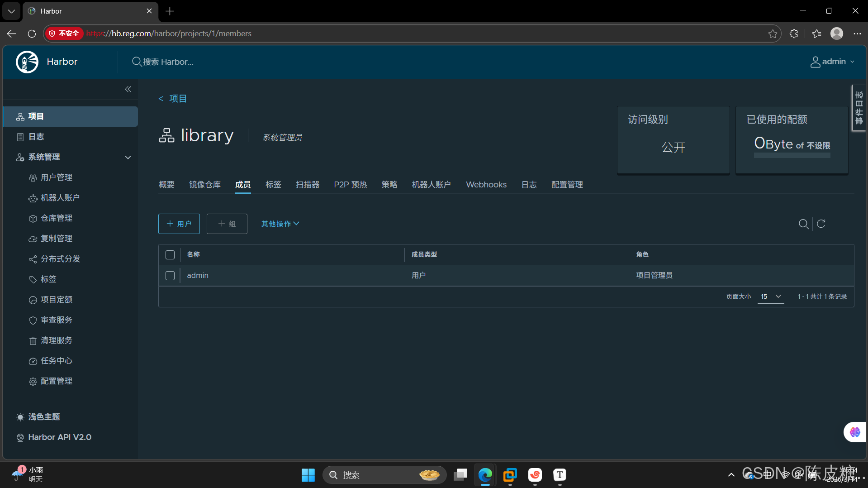Open the 策略 tab

point(389,185)
